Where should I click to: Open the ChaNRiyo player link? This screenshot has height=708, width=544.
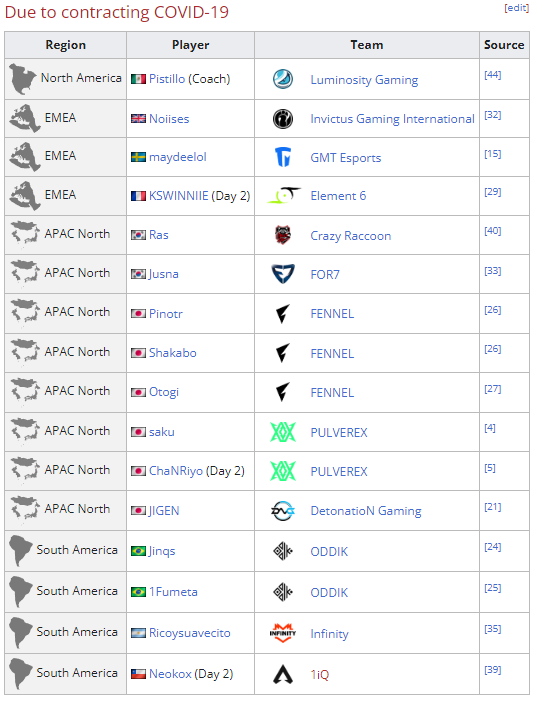(176, 471)
